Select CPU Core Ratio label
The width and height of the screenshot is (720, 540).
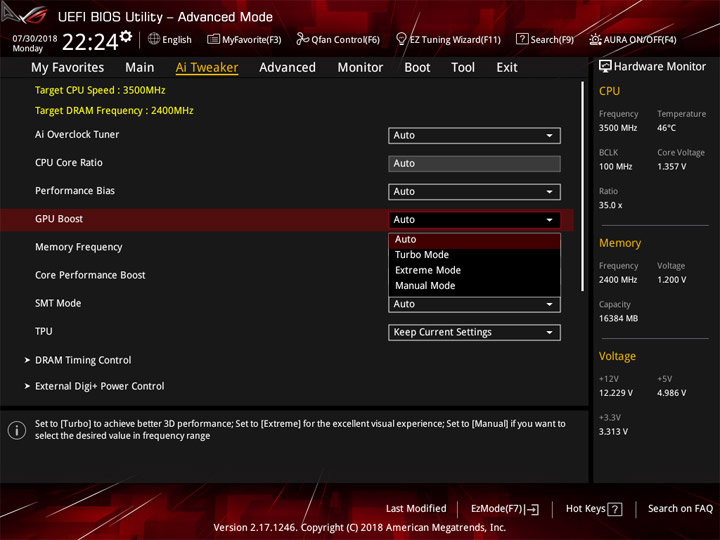click(68, 163)
